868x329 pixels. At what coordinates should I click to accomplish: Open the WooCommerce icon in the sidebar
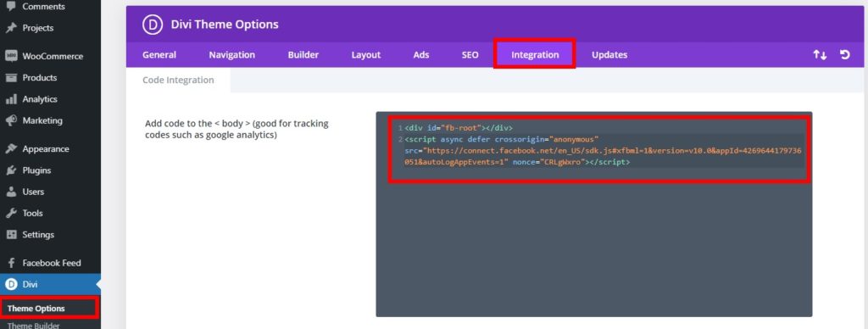point(11,56)
